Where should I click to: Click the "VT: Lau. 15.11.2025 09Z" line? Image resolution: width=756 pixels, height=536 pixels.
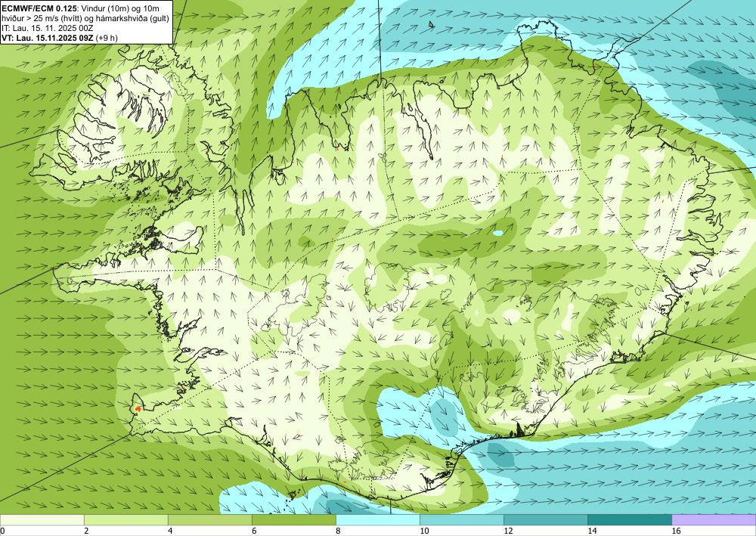point(48,38)
